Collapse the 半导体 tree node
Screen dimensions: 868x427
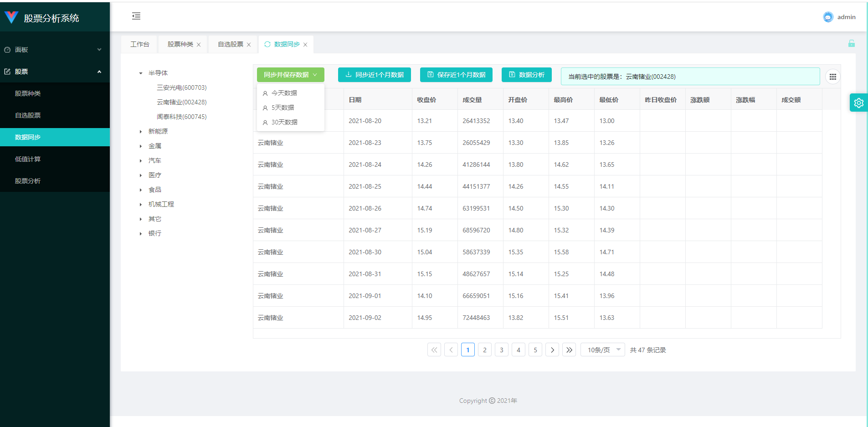141,73
